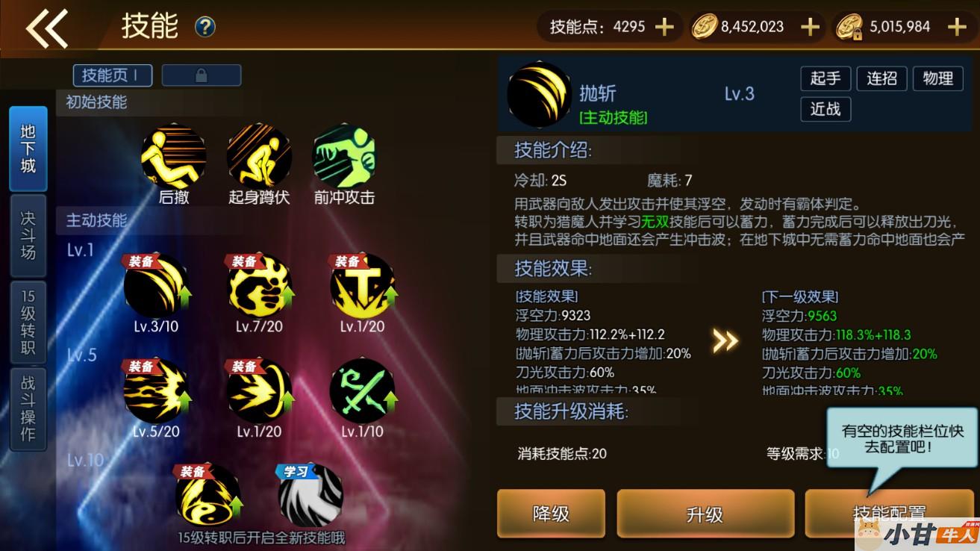Add gold coins with plus button
980x551 pixels.
tap(810, 27)
